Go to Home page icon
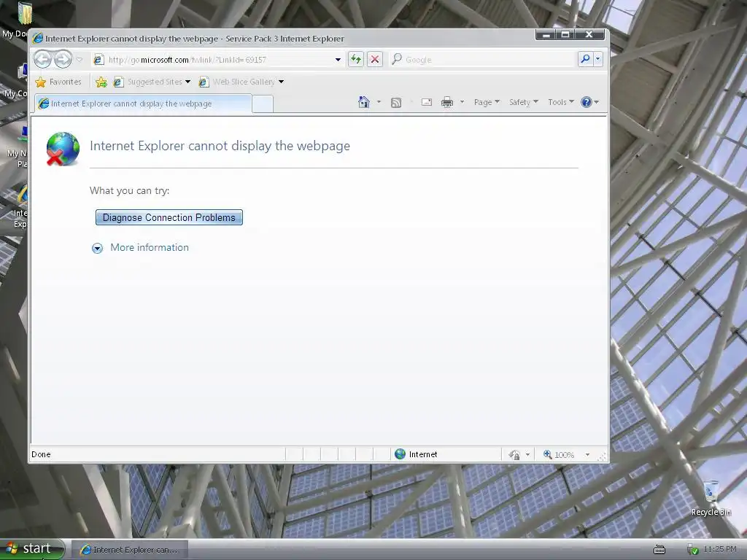The height and width of the screenshot is (560, 747). 364,102
